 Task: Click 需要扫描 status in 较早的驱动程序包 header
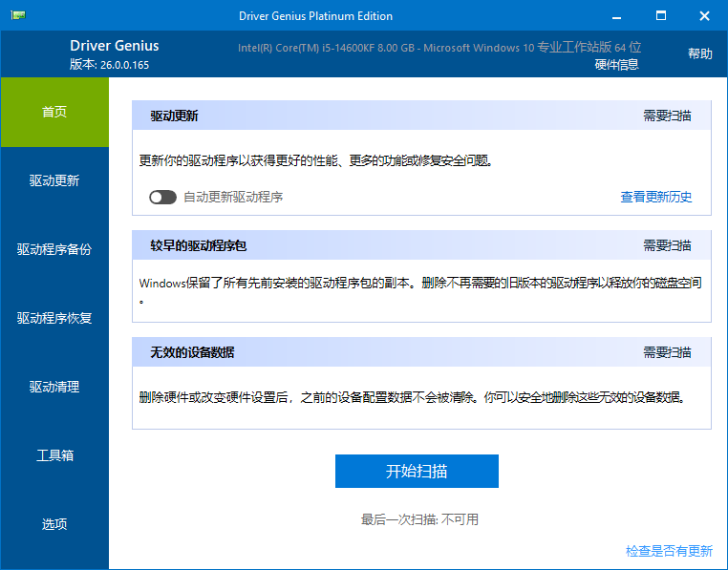(x=667, y=245)
